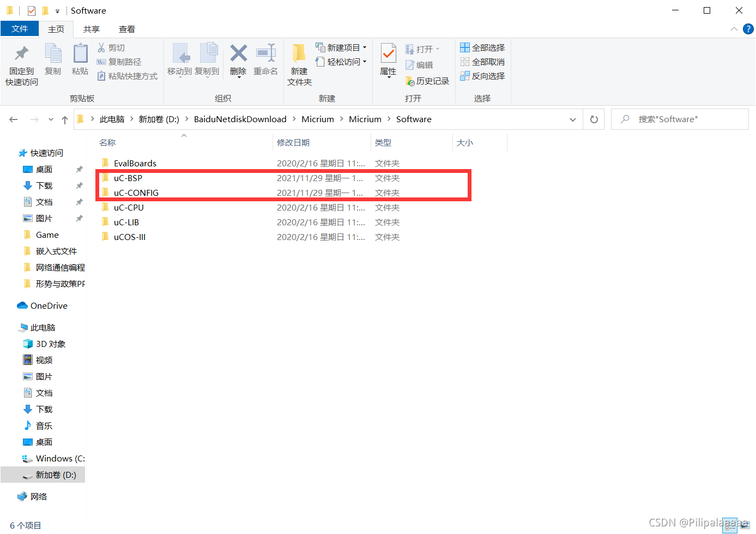Image resolution: width=756 pixels, height=534 pixels.
Task: Sort by the Type column header
Action: [x=412, y=142]
